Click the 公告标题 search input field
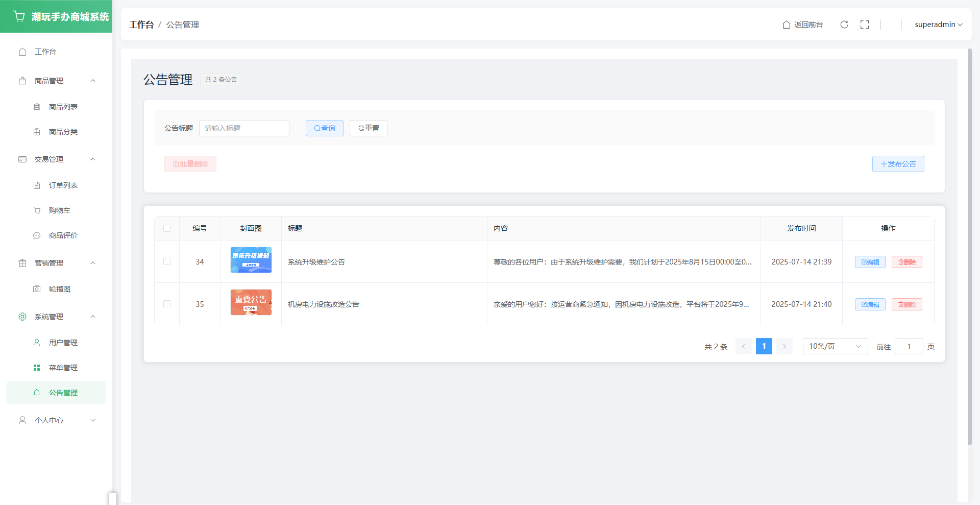980x505 pixels. tap(244, 128)
